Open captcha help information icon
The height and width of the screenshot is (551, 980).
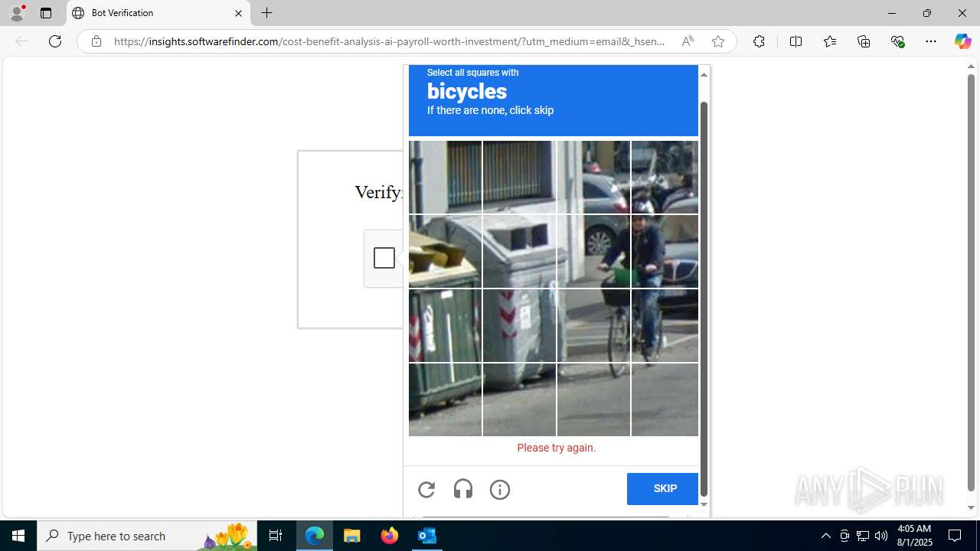click(500, 490)
